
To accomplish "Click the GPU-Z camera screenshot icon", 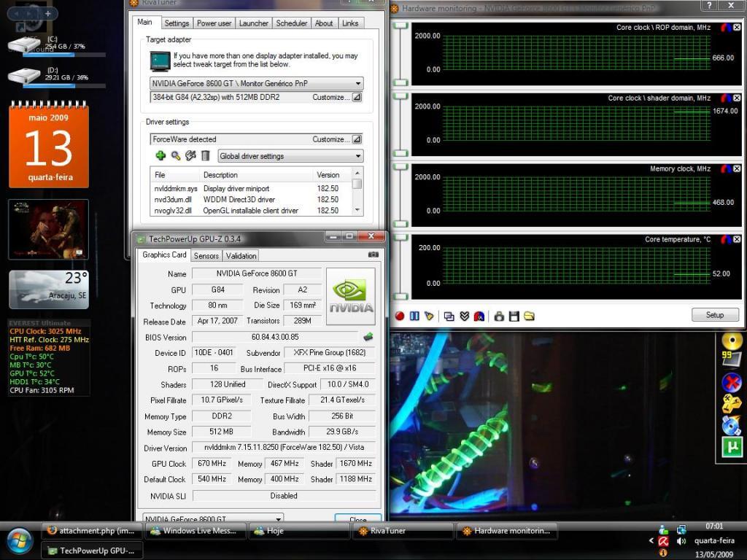I will pos(373,254).
